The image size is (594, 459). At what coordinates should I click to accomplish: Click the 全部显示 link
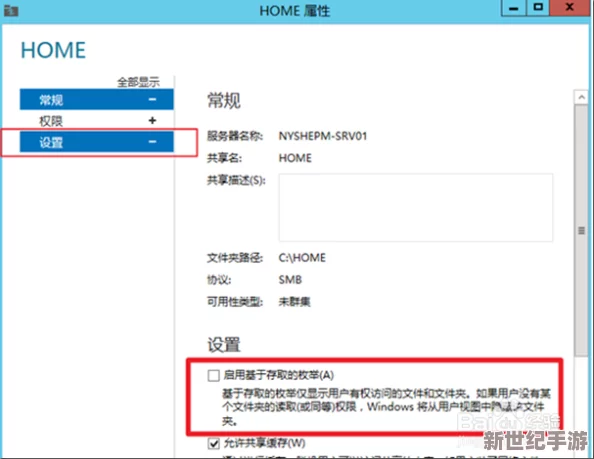coord(138,82)
